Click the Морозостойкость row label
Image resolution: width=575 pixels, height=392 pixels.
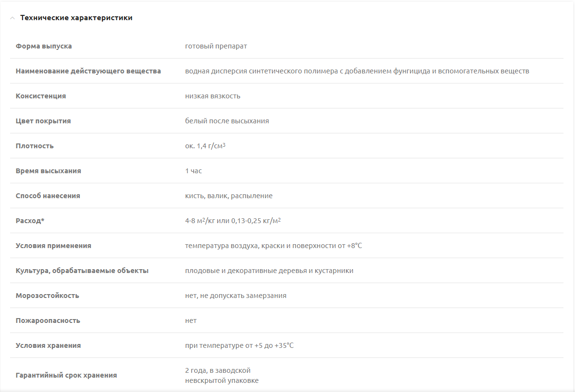(47, 296)
